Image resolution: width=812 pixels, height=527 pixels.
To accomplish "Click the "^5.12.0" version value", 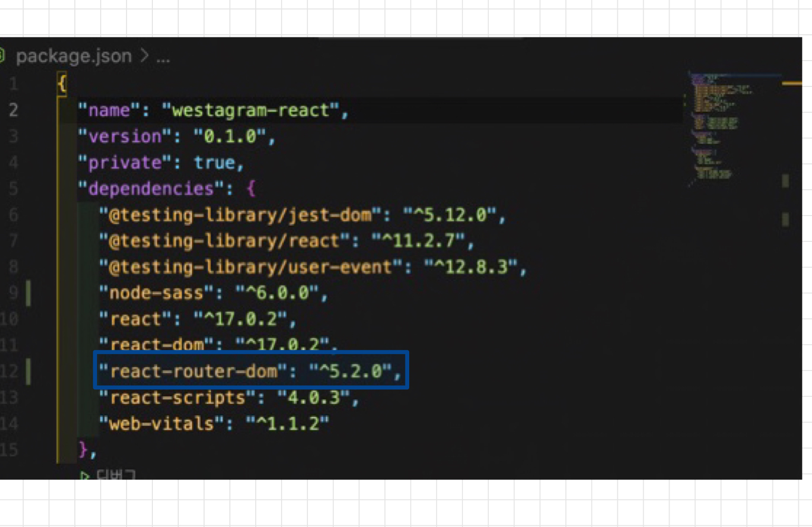I will pos(450,215).
